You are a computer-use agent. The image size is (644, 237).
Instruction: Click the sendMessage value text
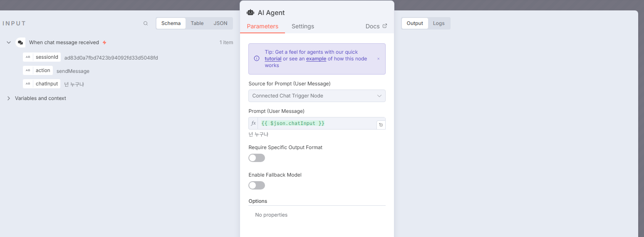point(73,71)
